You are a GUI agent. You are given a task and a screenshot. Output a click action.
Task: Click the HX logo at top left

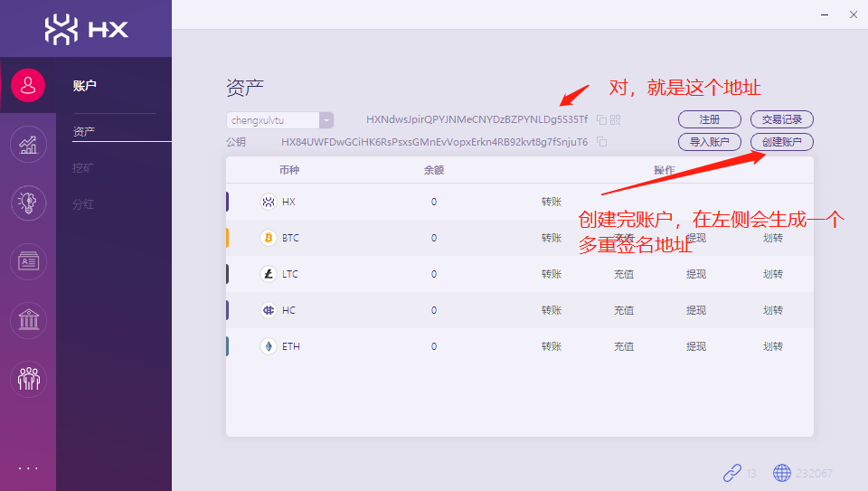pos(87,29)
